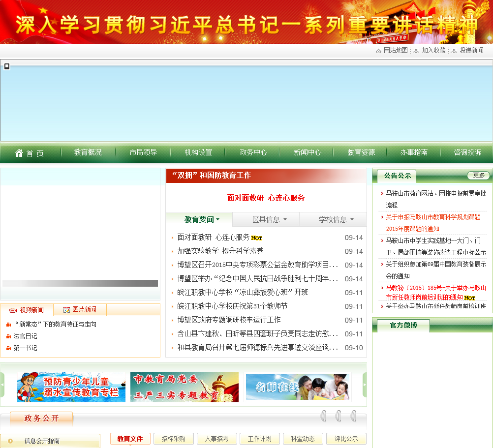The width and height of the screenshot is (493, 448).
Task: Click the top red 深入学习贯彻 header banner
Action: click(x=246, y=22)
